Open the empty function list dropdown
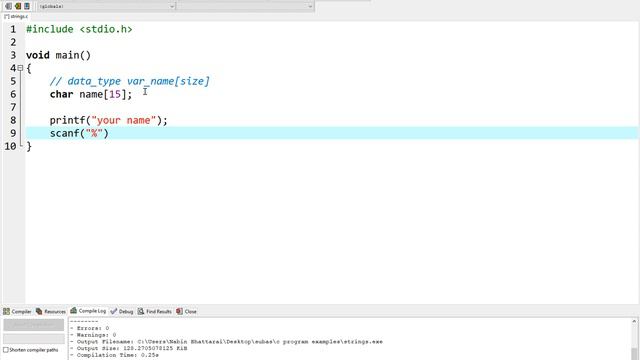This screenshot has width=640, height=360. coord(245,6)
